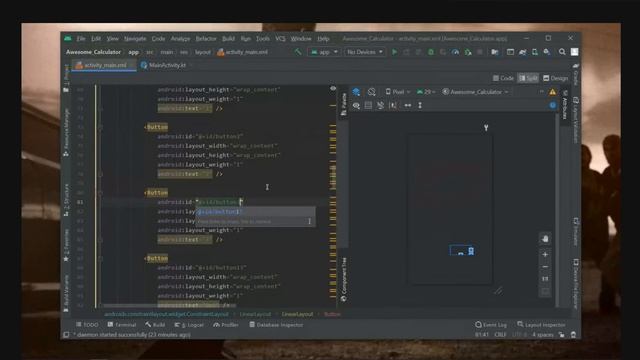The height and width of the screenshot is (360, 640).
Task: Open the Navigate menu
Action: (x=135, y=39)
